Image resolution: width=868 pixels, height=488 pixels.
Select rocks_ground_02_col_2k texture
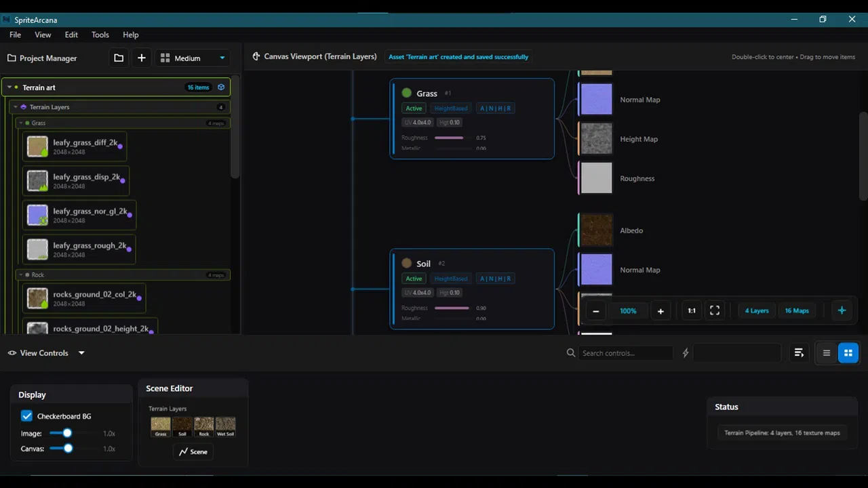tap(84, 298)
